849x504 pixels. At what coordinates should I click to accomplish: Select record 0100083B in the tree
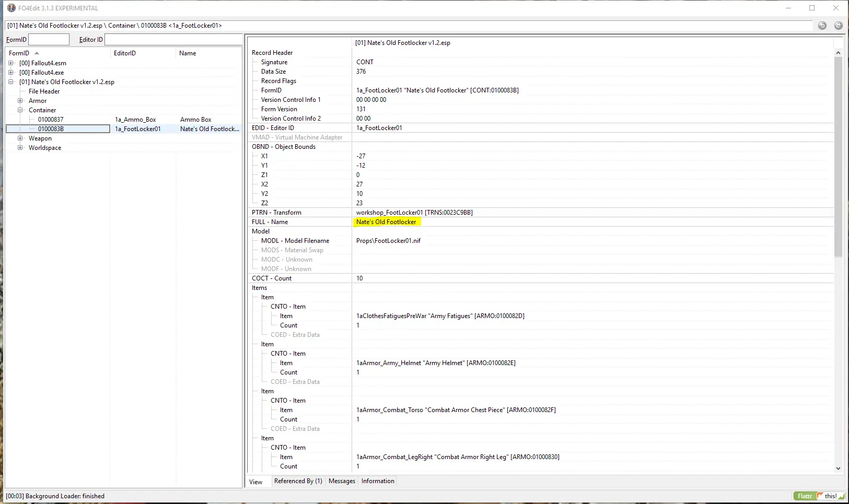coord(51,129)
